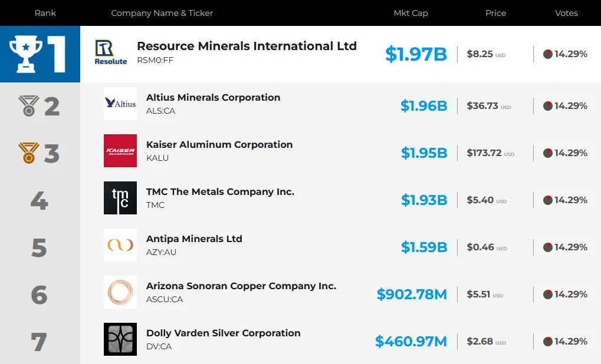Click the Price column header

(x=495, y=13)
